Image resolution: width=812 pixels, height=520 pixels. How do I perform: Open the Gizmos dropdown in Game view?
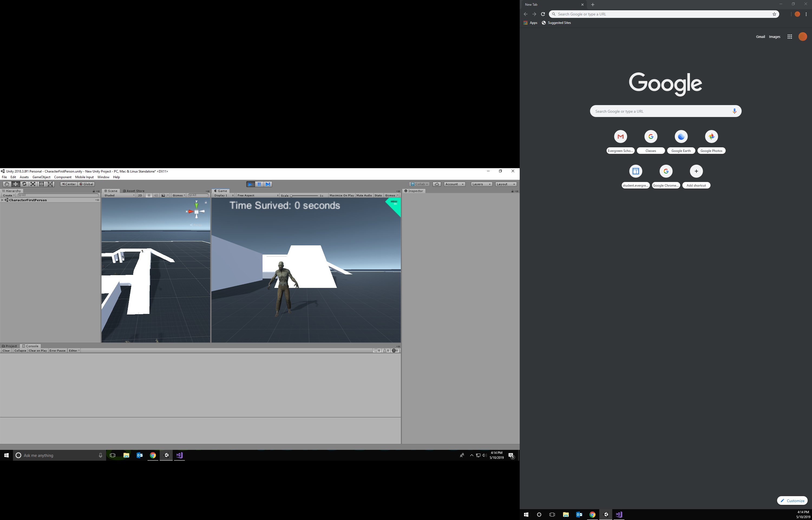pos(391,195)
